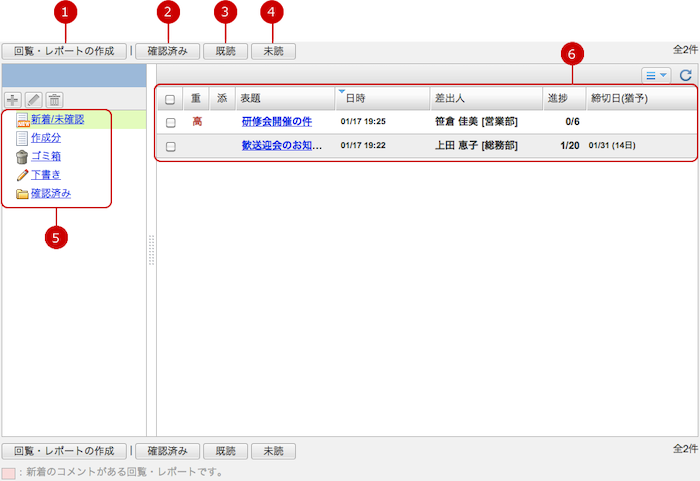The width and height of the screenshot is (700, 481).
Task: Click the delete folder trash icon
Action: coord(54,100)
